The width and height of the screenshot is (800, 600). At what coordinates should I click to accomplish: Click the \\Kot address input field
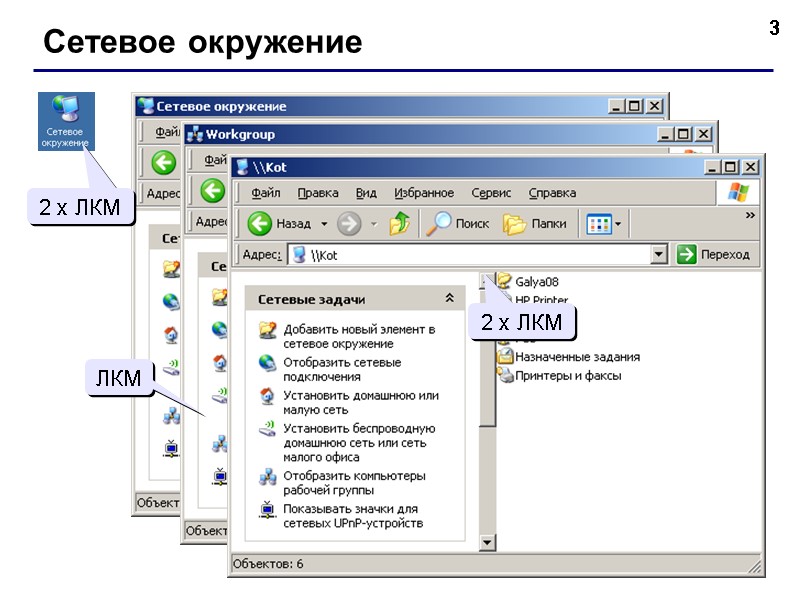pyautogui.click(x=469, y=254)
